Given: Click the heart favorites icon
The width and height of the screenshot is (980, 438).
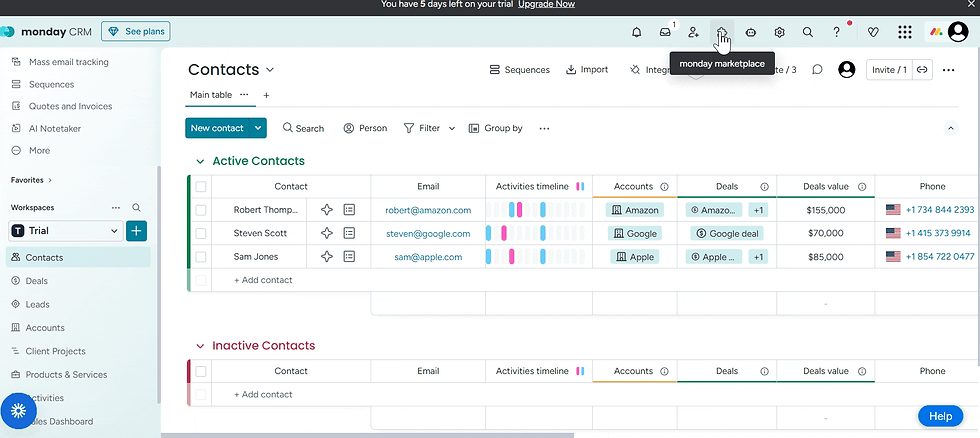Looking at the screenshot, I should pos(874,32).
